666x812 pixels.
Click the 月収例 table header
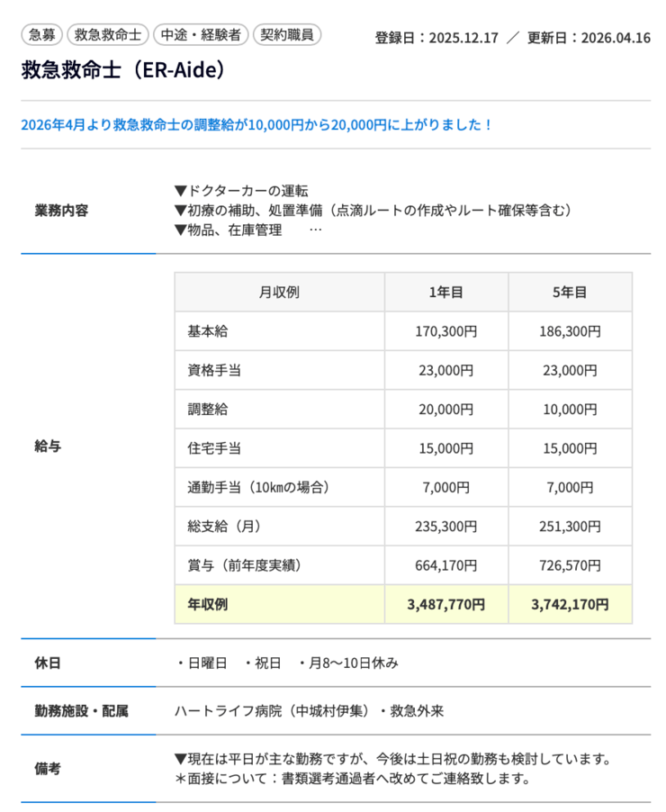[279, 292]
